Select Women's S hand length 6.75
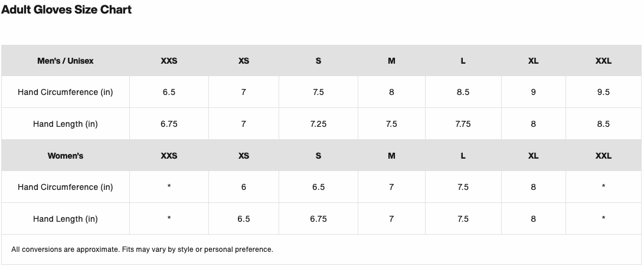This screenshot has height=266, width=644. click(318, 219)
